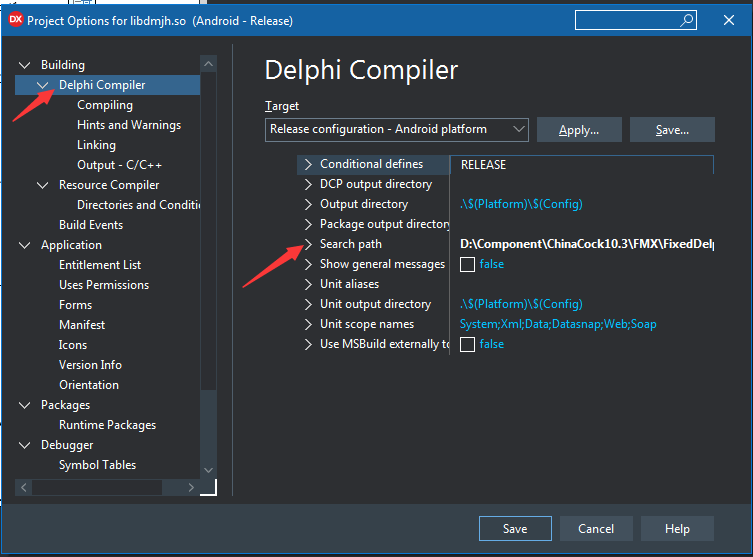Open the Symbol Tables page

click(x=97, y=465)
